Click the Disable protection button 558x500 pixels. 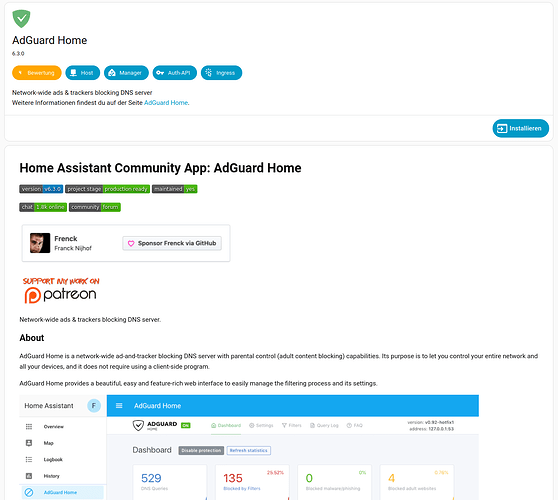[201, 451]
